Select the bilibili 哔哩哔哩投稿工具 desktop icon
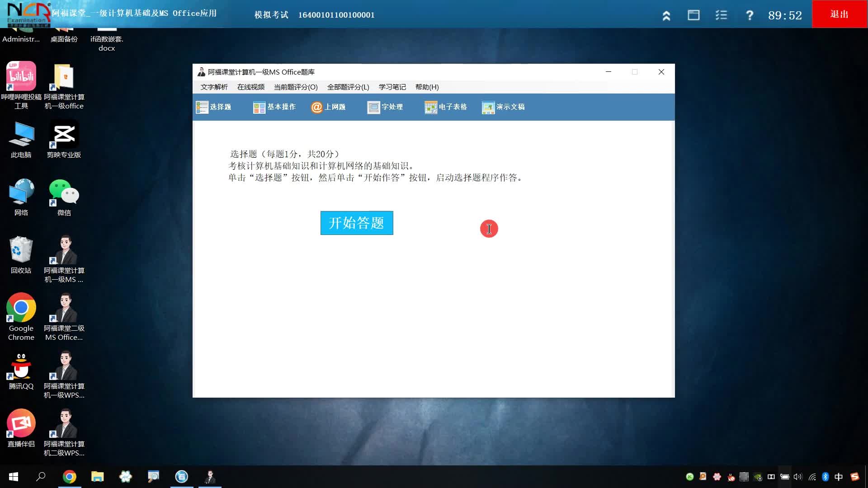The image size is (868, 488). pyautogui.click(x=21, y=85)
